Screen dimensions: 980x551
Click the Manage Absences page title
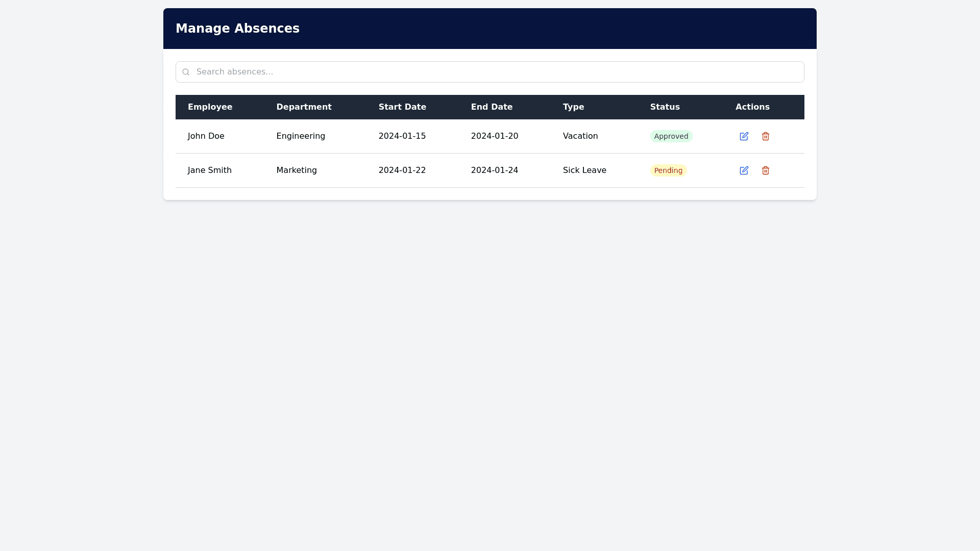[237, 29]
